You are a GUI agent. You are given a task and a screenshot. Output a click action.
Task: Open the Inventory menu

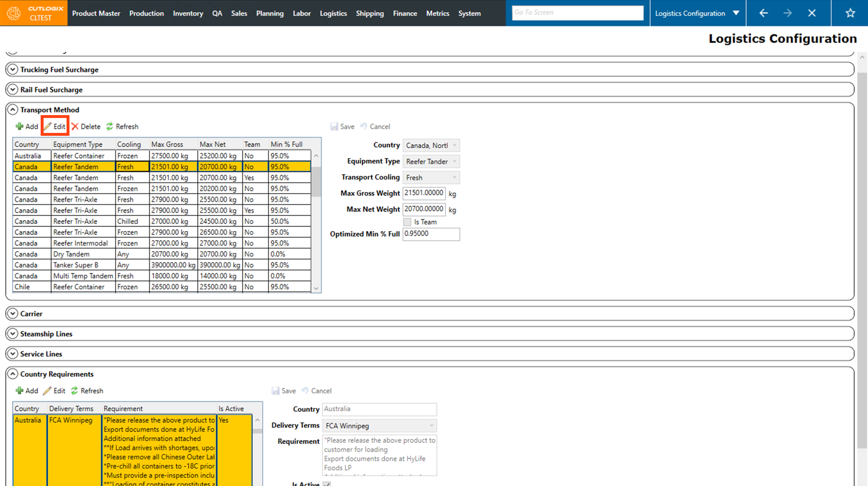point(188,13)
